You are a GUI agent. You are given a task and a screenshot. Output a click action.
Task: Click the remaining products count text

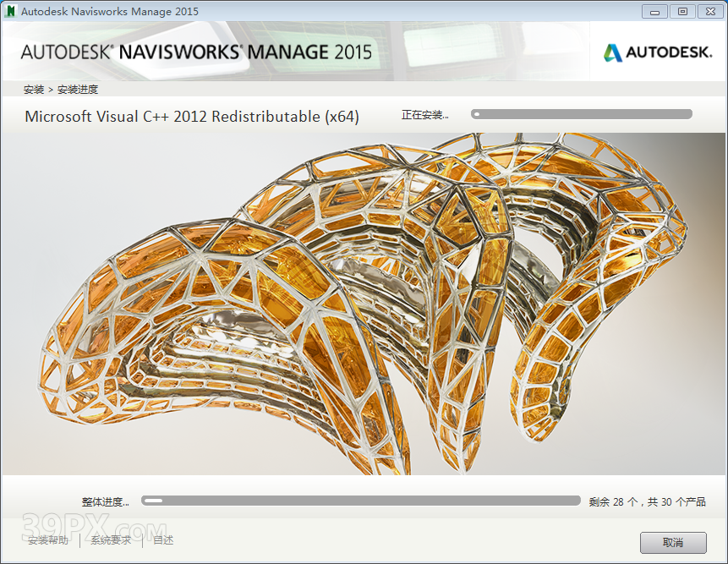coord(647,501)
